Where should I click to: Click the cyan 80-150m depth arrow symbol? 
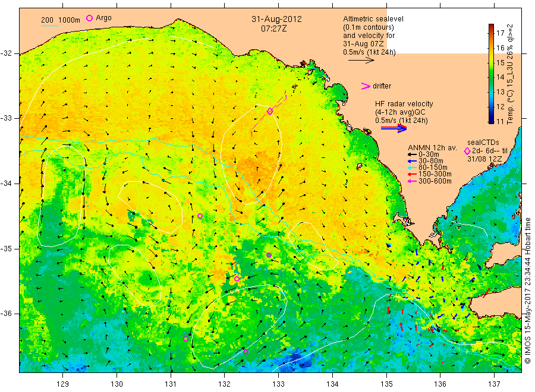point(412,167)
